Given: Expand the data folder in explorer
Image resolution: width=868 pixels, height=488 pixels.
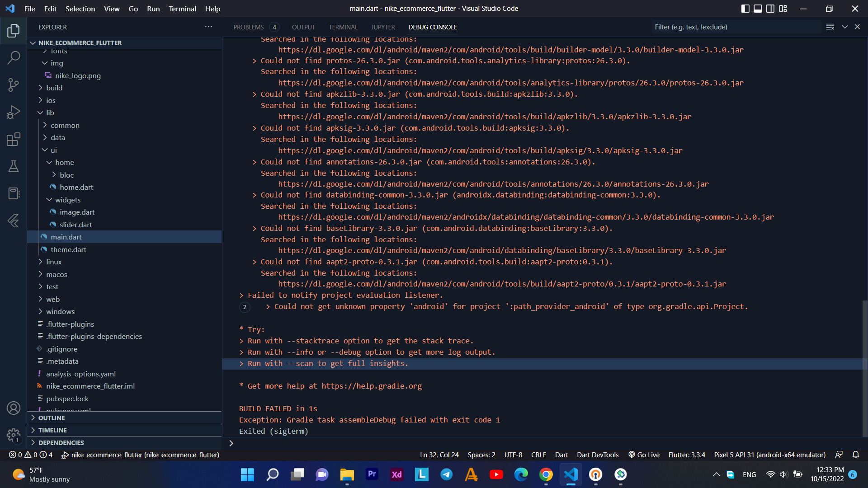Looking at the screenshot, I should [x=58, y=138].
